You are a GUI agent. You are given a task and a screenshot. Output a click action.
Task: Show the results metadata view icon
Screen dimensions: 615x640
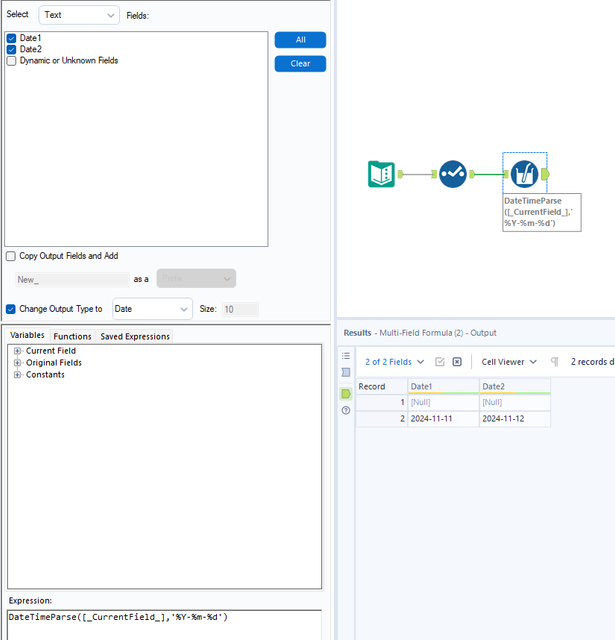(346, 372)
